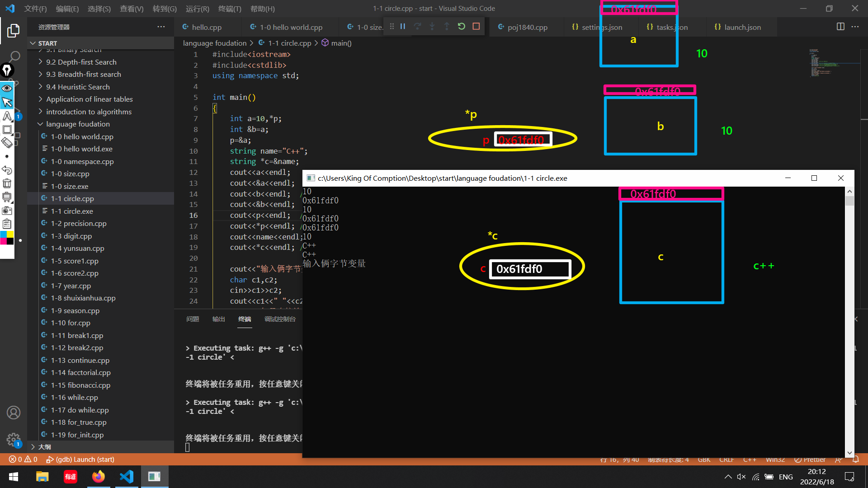The width and height of the screenshot is (868, 488).
Task: Click the camera screenshot icon in annotation toolbar
Action: pyautogui.click(x=7, y=211)
